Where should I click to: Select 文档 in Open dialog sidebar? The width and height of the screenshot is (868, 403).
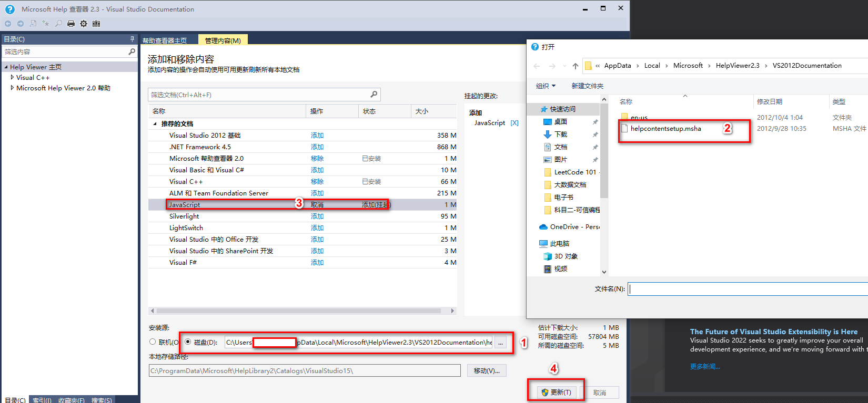(561, 147)
